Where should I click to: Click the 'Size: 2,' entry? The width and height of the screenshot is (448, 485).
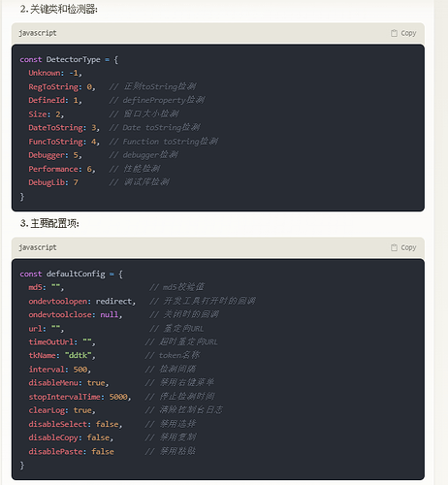47,114
